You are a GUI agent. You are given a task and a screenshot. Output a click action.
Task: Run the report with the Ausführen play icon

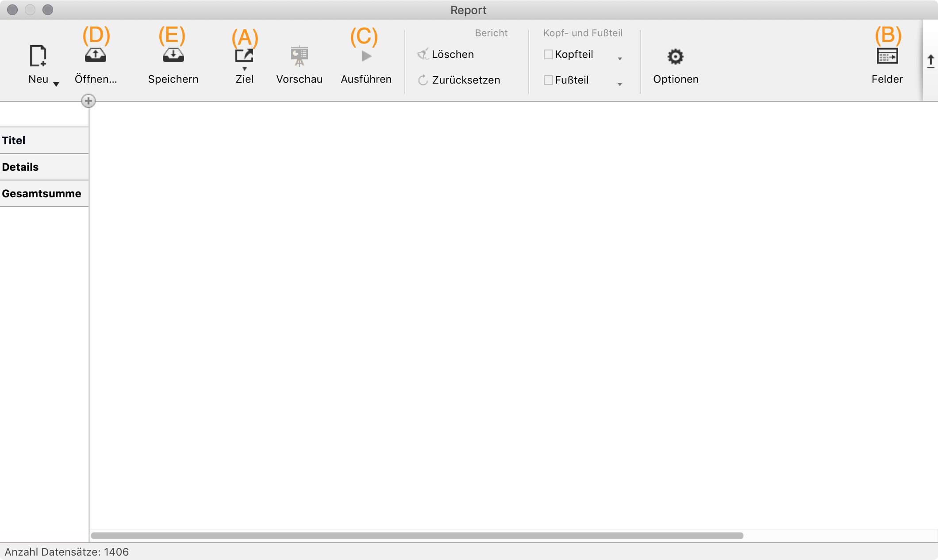pos(366,56)
